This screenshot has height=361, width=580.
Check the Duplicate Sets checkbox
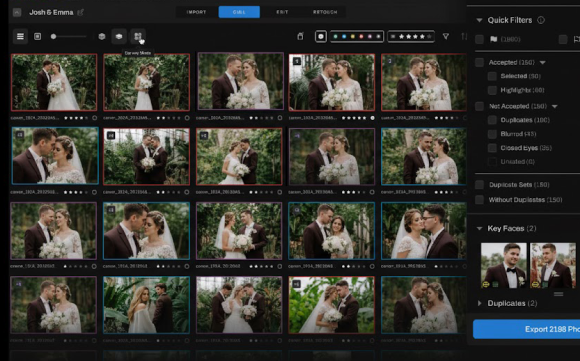coord(479,185)
